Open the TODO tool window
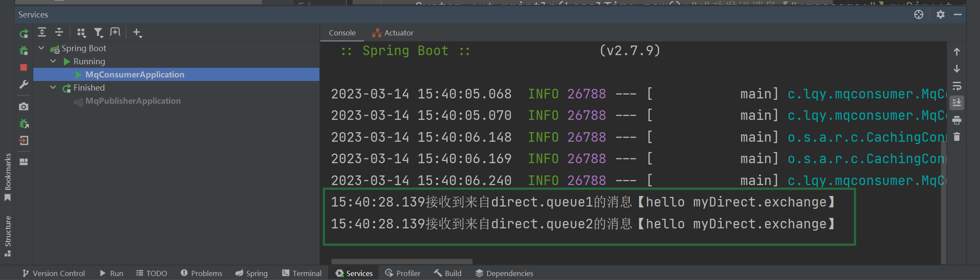The height and width of the screenshot is (280, 980). (x=151, y=273)
